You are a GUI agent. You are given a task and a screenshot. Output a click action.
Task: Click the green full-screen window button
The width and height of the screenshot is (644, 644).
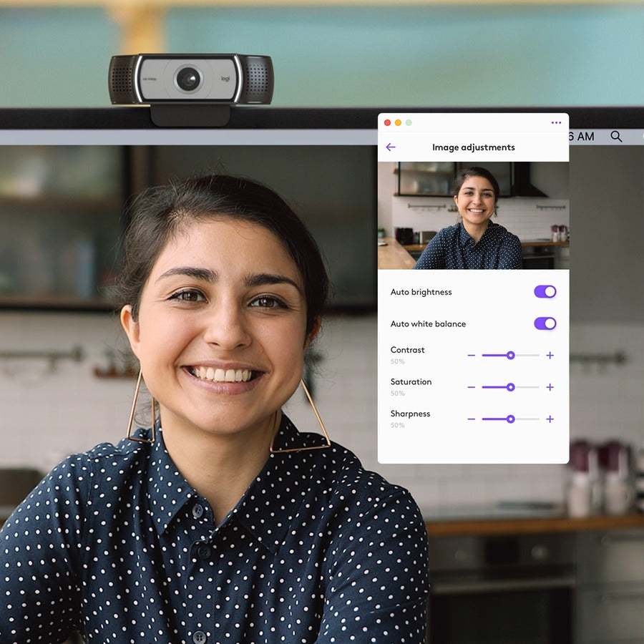pyautogui.click(x=409, y=122)
